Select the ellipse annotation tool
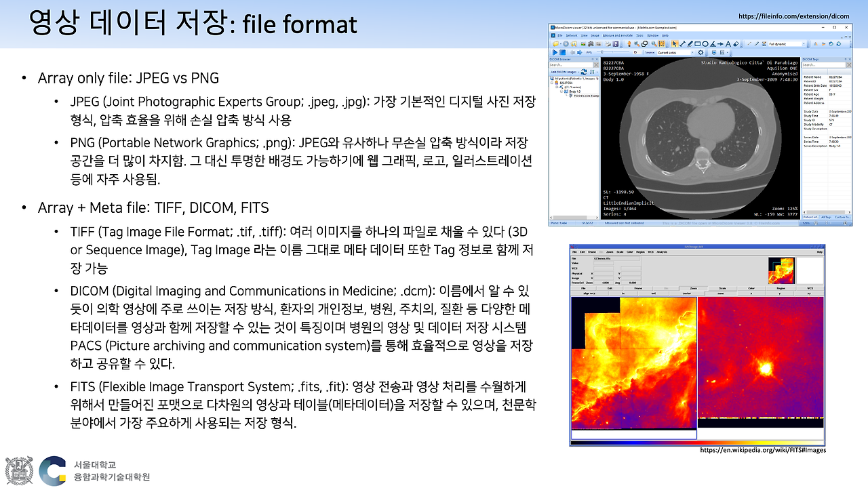 [705, 43]
